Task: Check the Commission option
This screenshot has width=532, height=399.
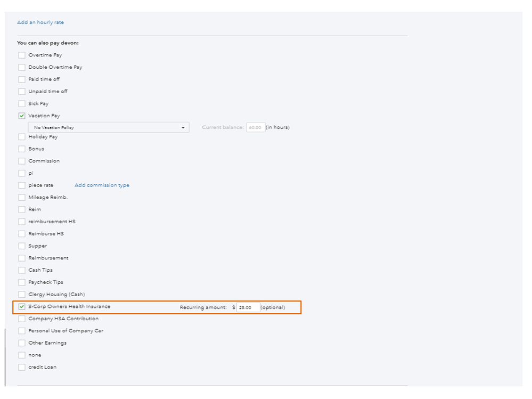Action: pos(22,161)
